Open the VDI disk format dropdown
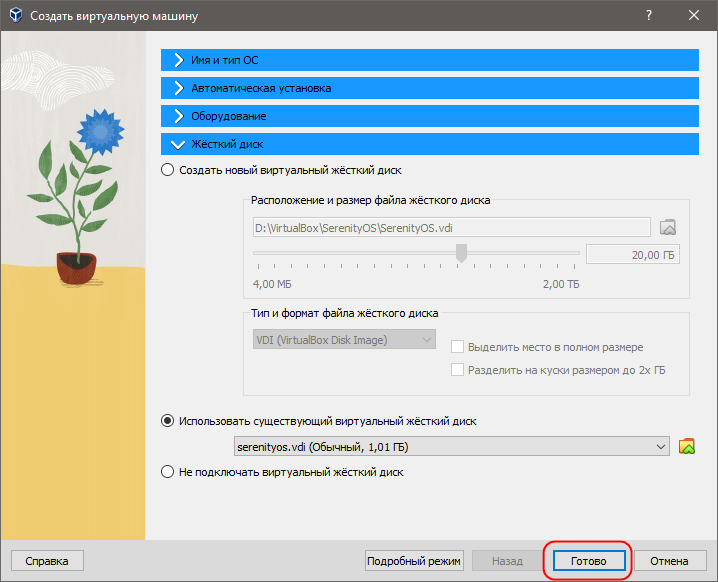The image size is (718, 582). pos(344,340)
